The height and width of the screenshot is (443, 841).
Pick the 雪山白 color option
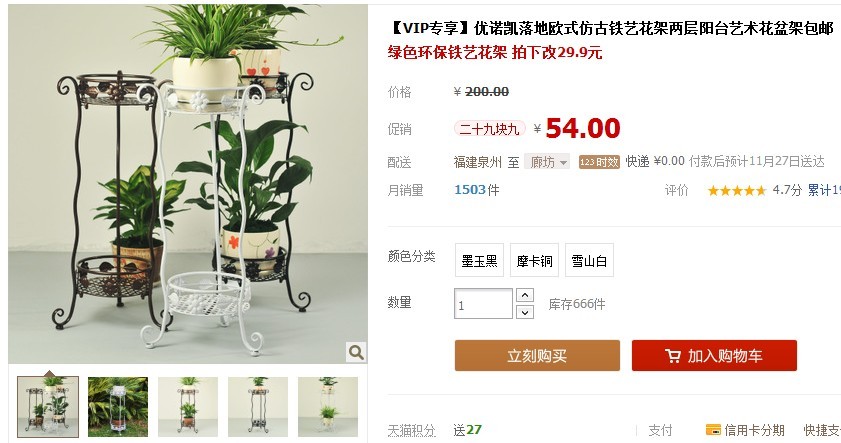589,260
